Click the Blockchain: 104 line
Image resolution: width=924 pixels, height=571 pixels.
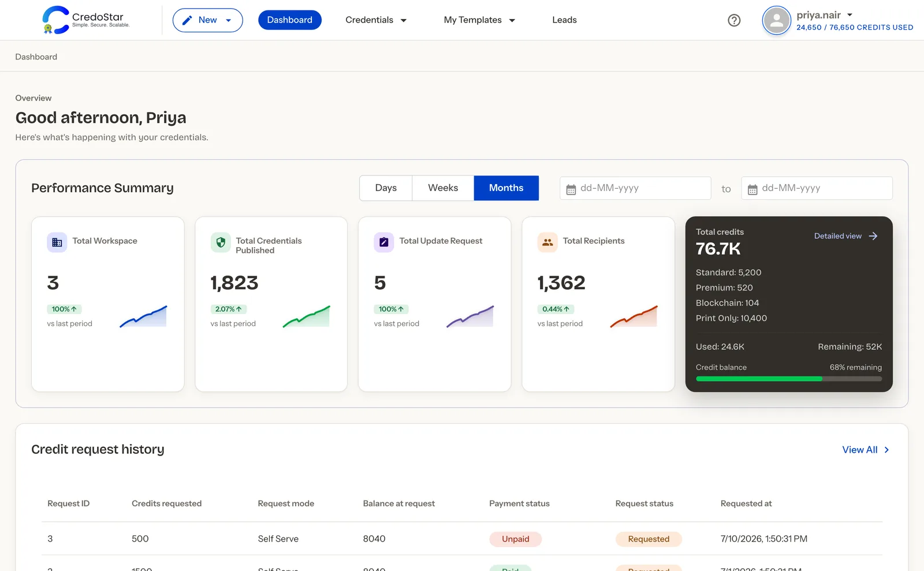[728, 303]
